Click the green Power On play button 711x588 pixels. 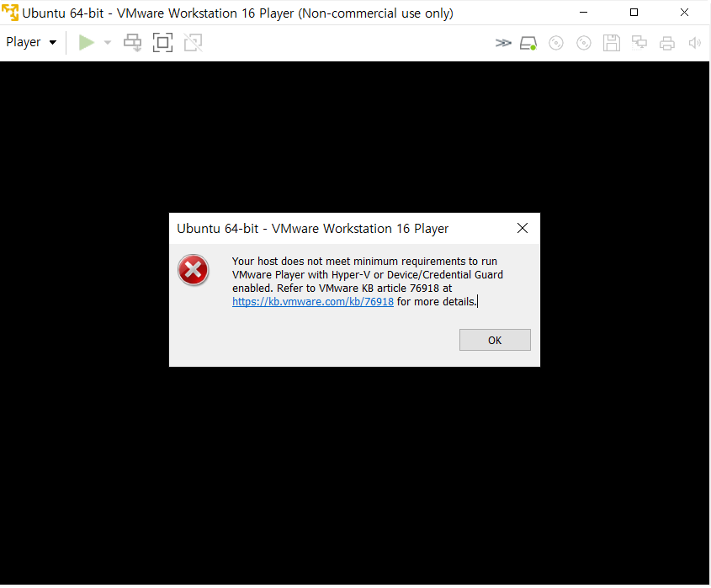[87, 43]
